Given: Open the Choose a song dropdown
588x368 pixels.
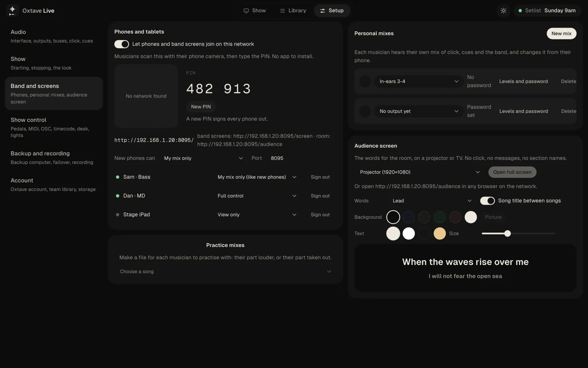Looking at the screenshot, I should 225,272.
